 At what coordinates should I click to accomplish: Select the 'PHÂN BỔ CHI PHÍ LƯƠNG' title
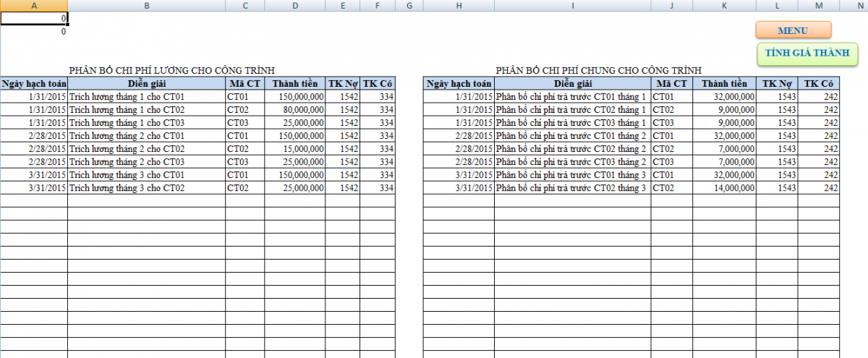(171, 70)
